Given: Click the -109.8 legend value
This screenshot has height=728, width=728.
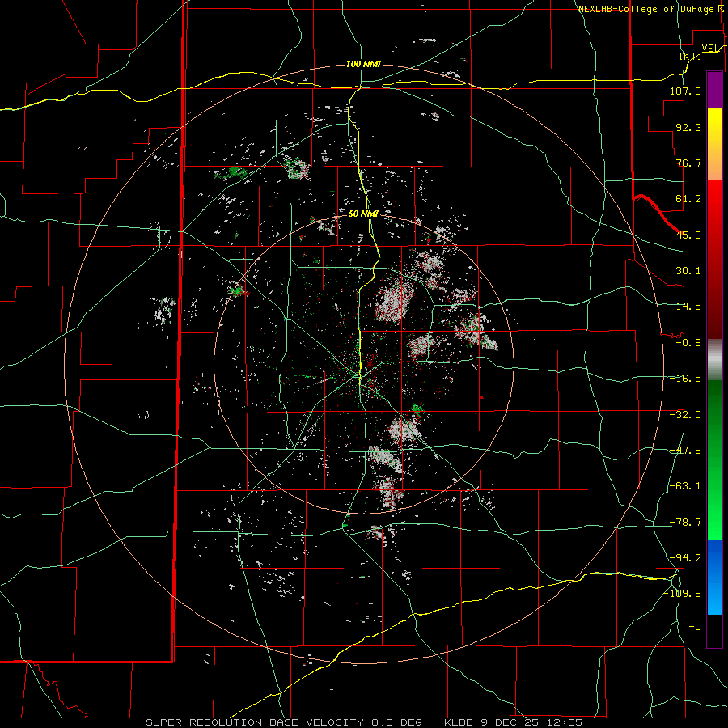Looking at the screenshot, I should (682, 594).
